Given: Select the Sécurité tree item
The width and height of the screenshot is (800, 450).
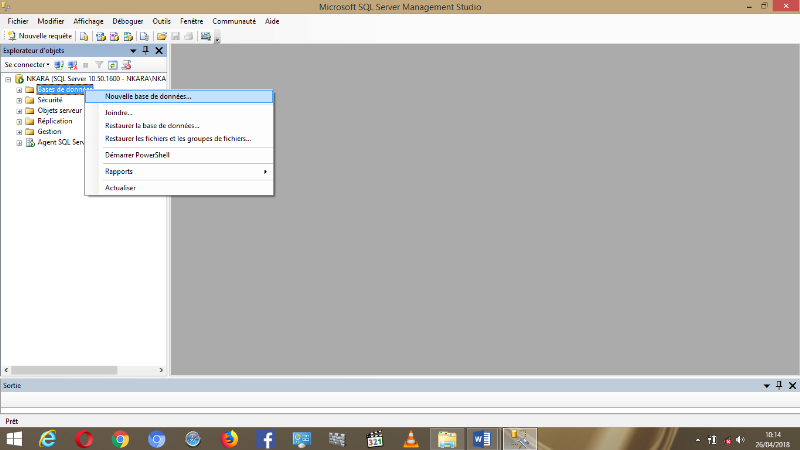Looking at the screenshot, I should [49, 100].
